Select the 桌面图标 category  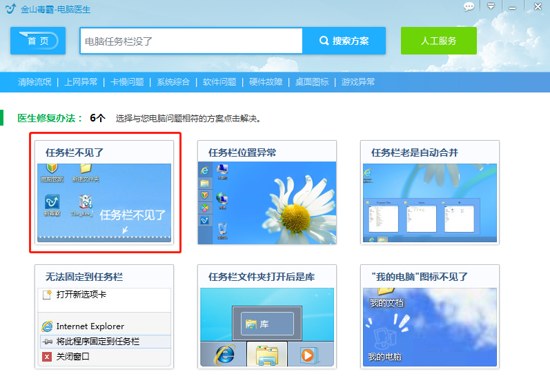tap(312, 82)
